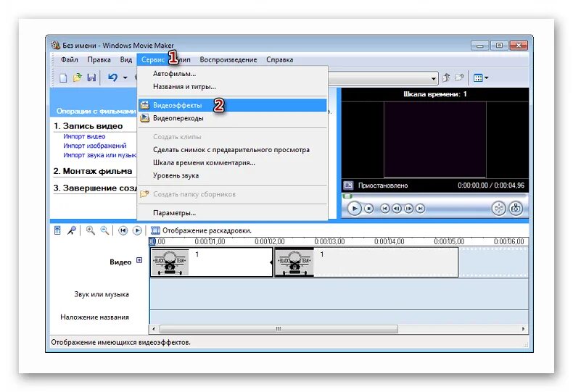Click the New Collection Folder icon in toolbar

[459, 78]
